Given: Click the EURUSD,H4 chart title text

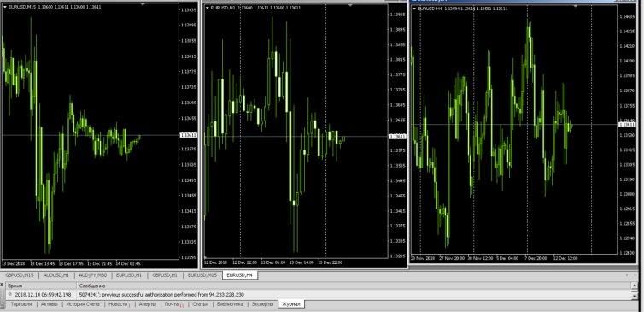Looking at the screenshot, I should (x=430, y=9).
